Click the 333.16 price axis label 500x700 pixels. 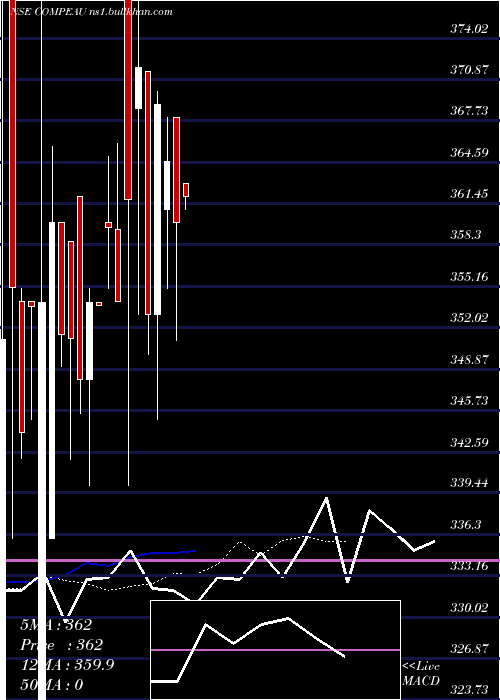(469, 567)
